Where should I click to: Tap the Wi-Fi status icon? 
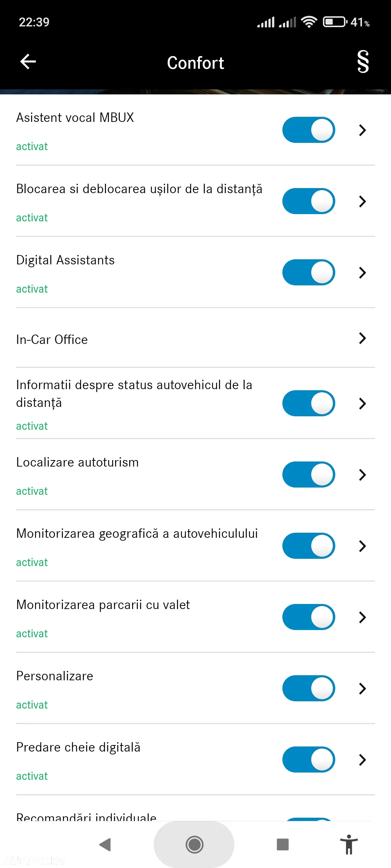click(309, 22)
